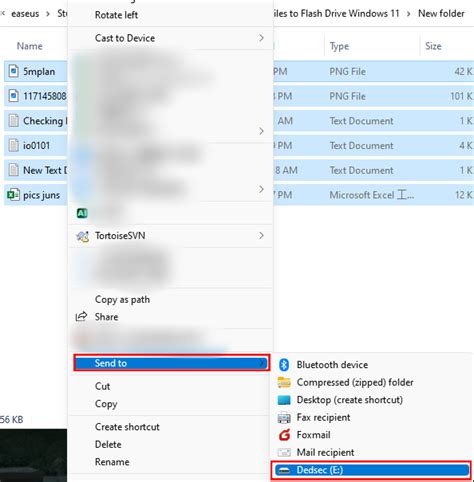Send to Mail recipient
The width and height of the screenshot is (474, 482).
(325, 453)
